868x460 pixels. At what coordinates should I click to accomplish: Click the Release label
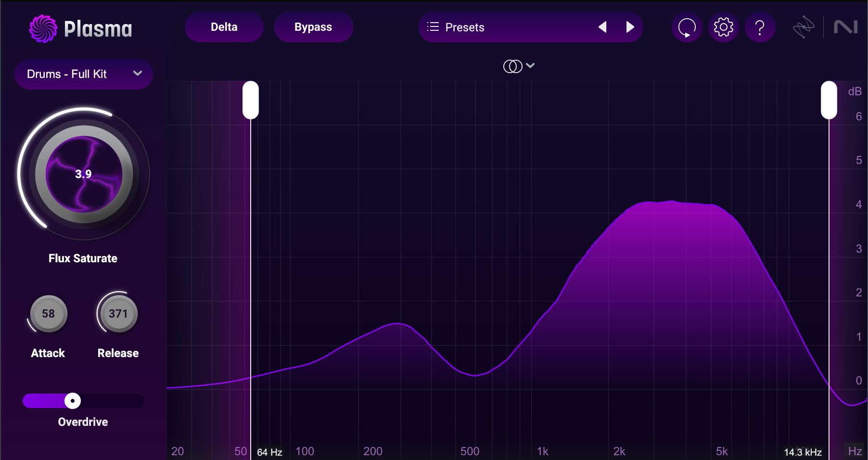pos(118,353)
